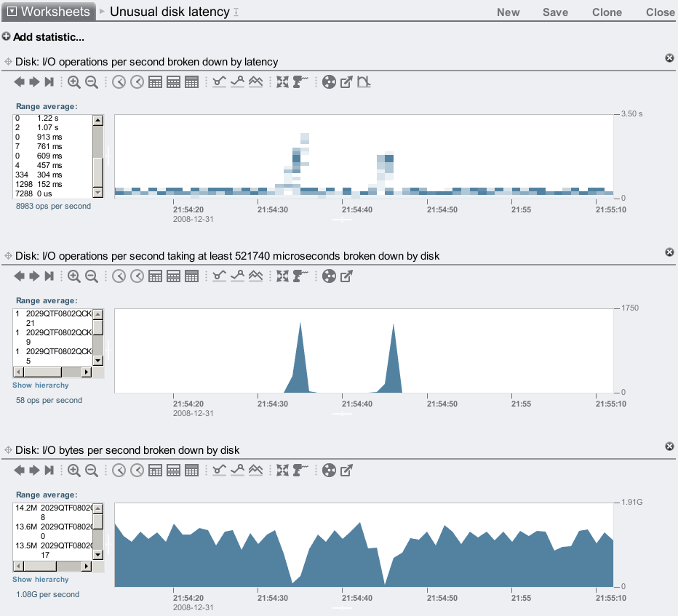Zoom in on the latency breakdown graph
678x616 pixels.
point(73,82)
